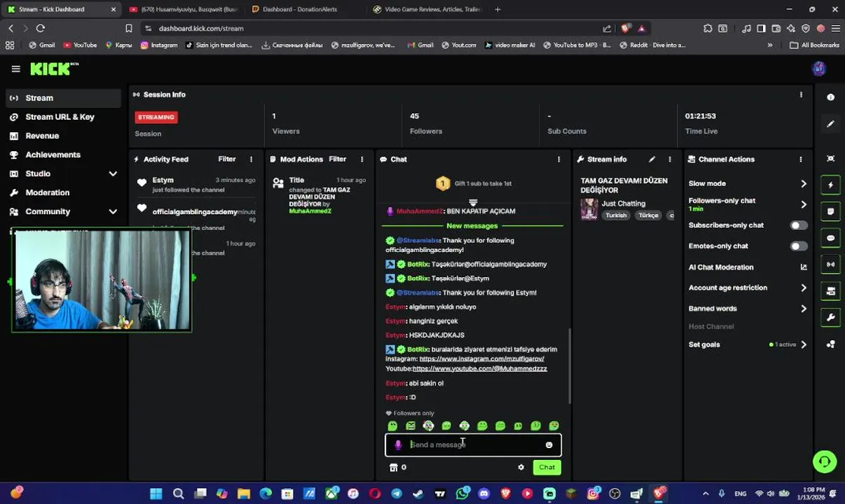845x504 pixels.
Task: Click the Estym follow entry in Activity Feed
Action: coord(196,185)
